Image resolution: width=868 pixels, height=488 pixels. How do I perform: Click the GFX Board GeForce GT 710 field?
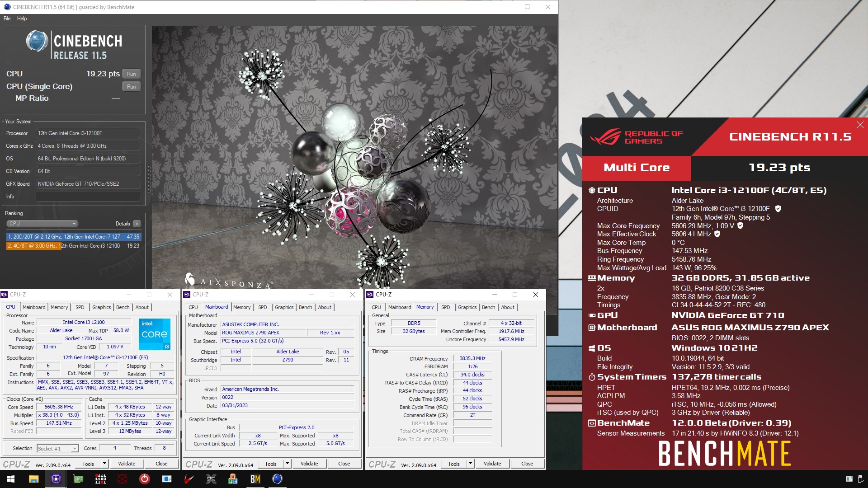(x=88, y=184)
